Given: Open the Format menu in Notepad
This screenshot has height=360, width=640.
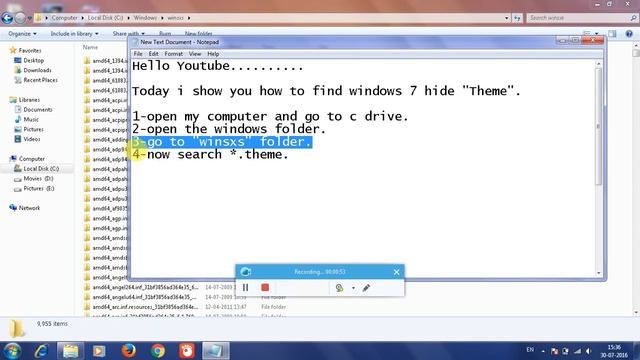Looking at the screenshot, I should (x=173, y=54).
